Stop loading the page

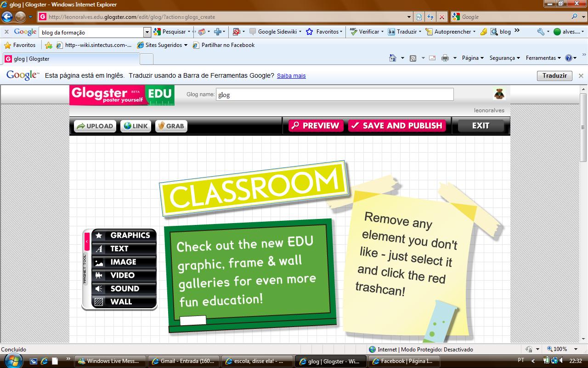[x=442, y=17]
